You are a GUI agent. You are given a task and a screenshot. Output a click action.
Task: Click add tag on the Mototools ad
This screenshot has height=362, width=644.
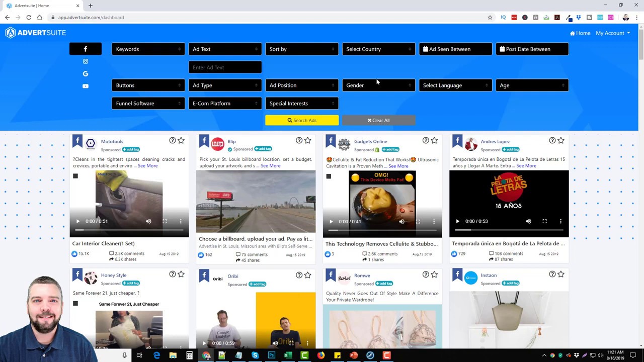(x=131, y=149)
